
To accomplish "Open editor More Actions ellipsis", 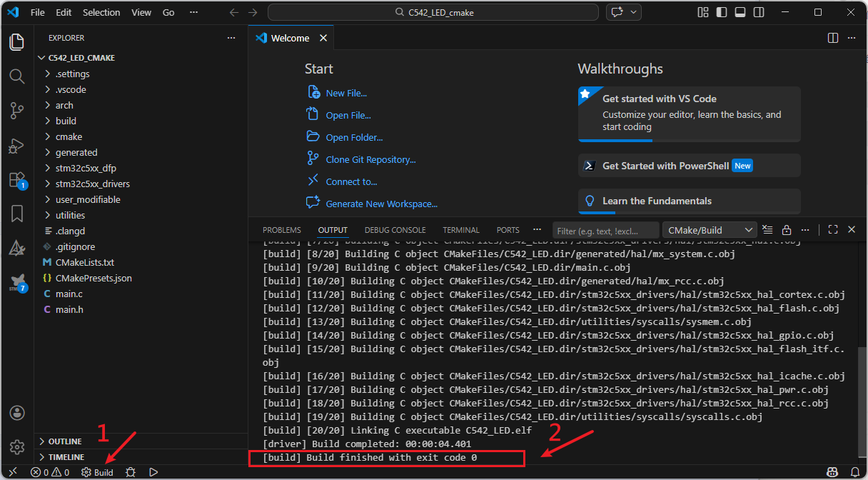I will point(852,38).
